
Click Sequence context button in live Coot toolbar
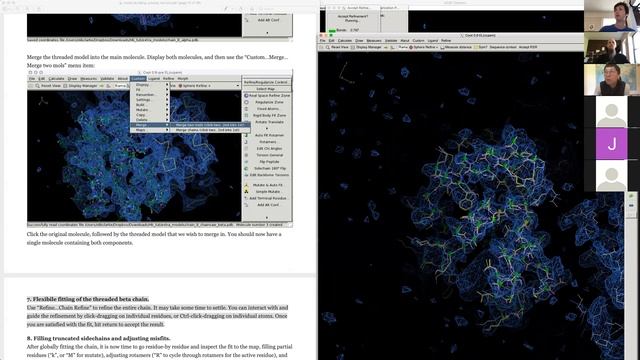pos(503,47)
